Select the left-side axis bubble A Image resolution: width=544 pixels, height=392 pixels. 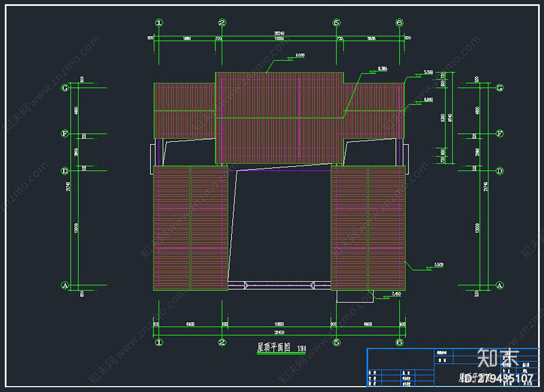pyautogui.click(x=65, y=285)
